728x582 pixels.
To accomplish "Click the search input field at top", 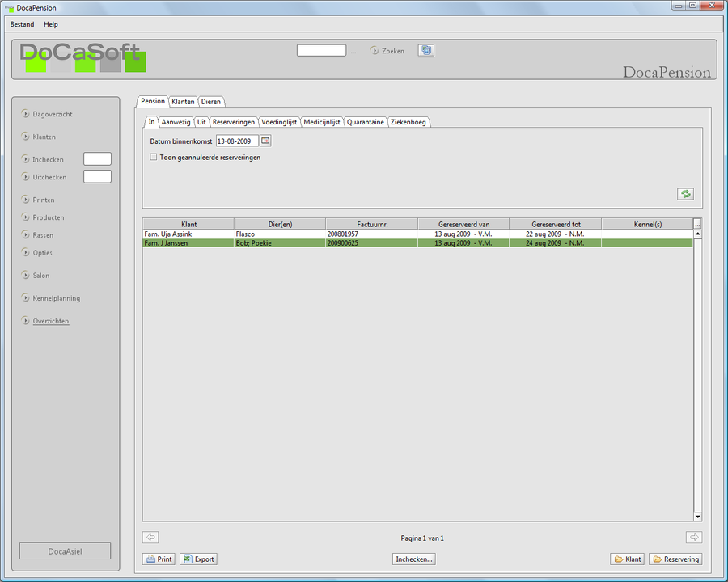I will click(321, 50).
